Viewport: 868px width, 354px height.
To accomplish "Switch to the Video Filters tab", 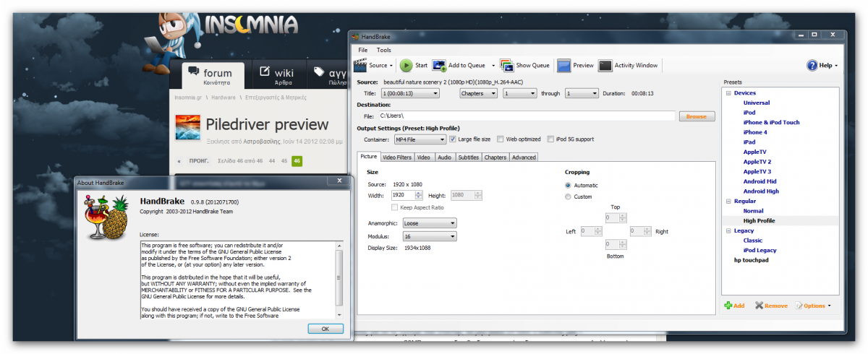I will pos(397,157).
